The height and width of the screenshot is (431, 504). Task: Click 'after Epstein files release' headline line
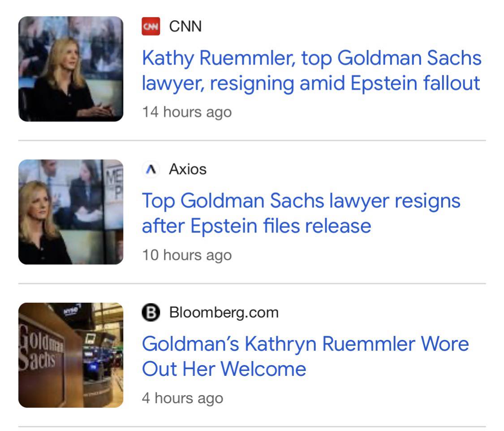tap(256, 226)
